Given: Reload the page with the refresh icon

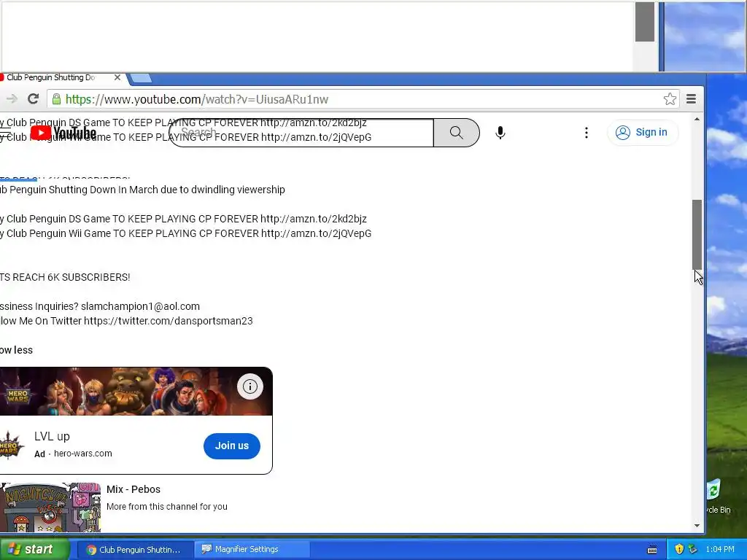Looking at the screenshot, I should 33,99.
